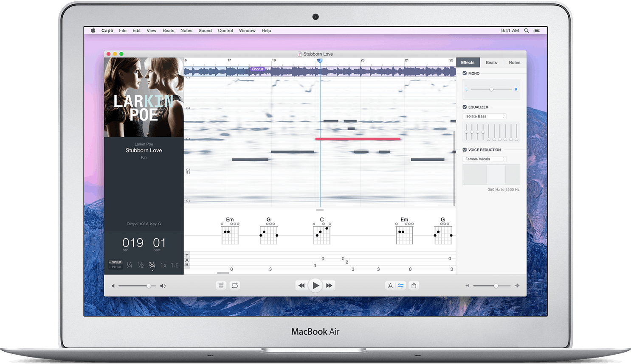Click the Rewind button
This screenshot has width=631, height=364.
tap(301, 286)
